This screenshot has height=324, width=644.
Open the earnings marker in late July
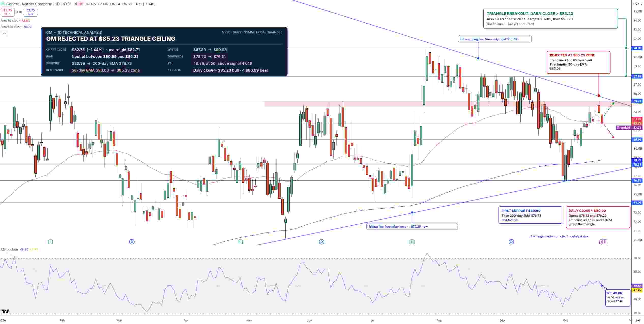pyautogui.click(x=412, y=242)
